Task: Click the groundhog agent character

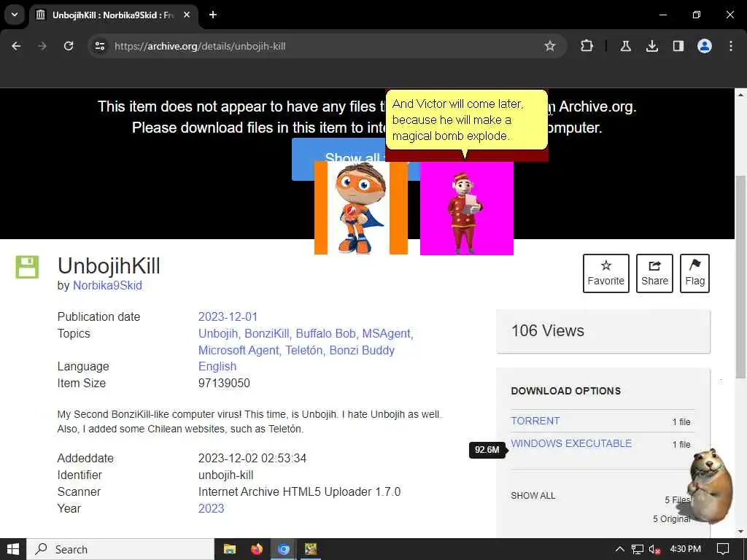Action: point(709,485)
